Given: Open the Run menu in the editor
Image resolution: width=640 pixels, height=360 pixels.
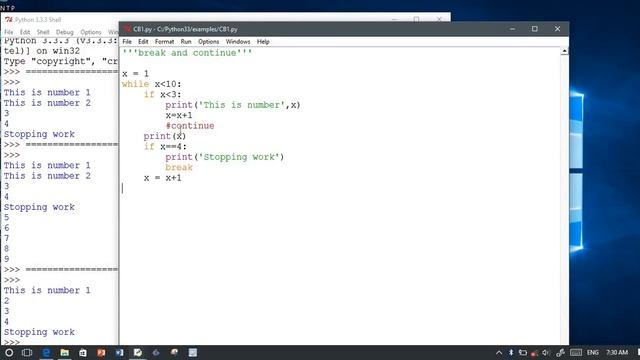Looking at the screenshot, I should click(x=186, y=42).
